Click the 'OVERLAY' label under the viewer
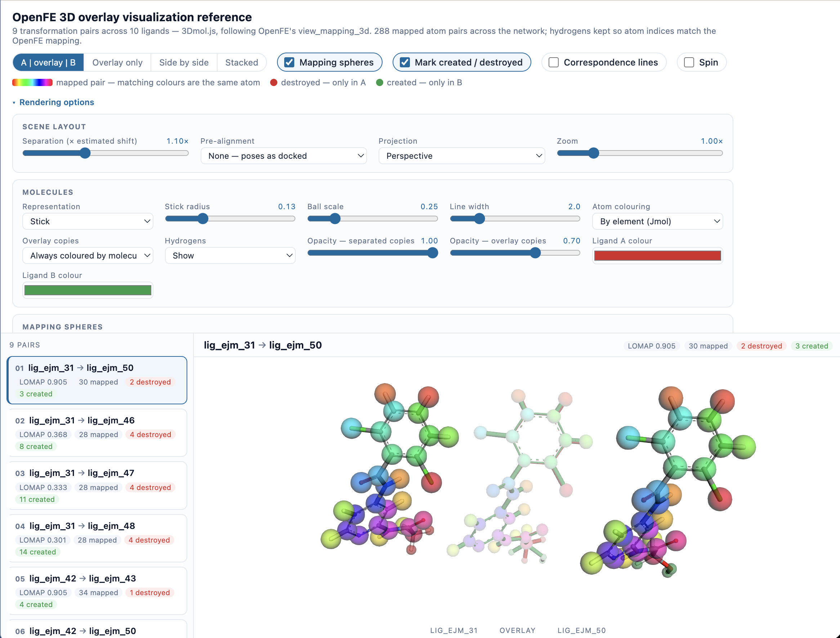The height and width of the screenshot is (638, 840). pyautogui.click(x=518, y=630)
